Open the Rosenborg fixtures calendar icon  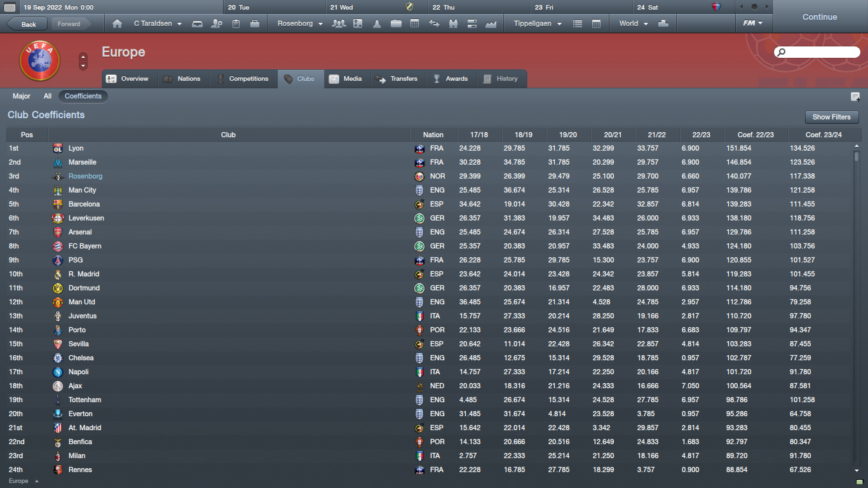point(415,24)
